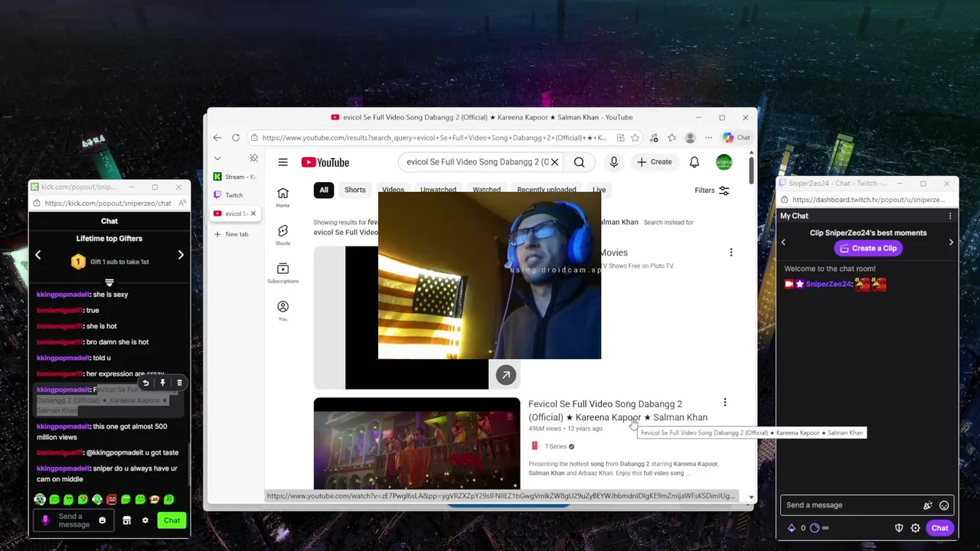
Task: Reply to the highlighted Kick message
Action: [x=145, y=383]
